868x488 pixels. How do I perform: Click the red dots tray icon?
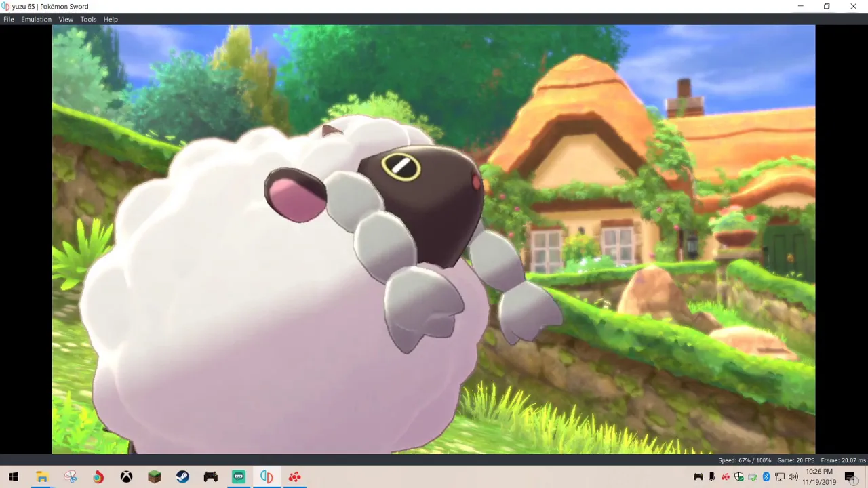[726, 476]
